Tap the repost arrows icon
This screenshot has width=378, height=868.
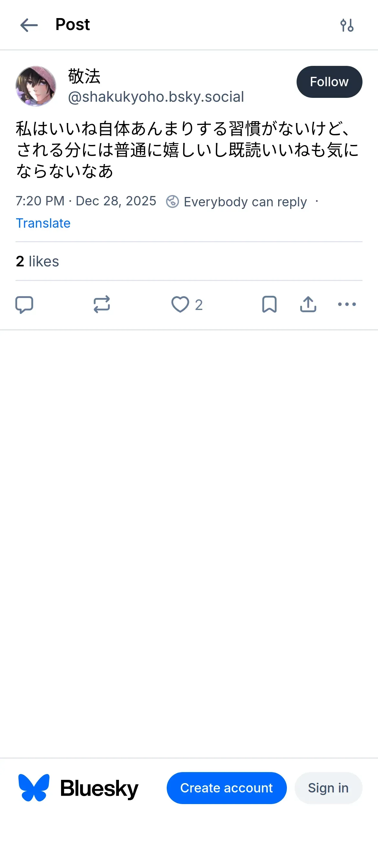pos(101,305)
